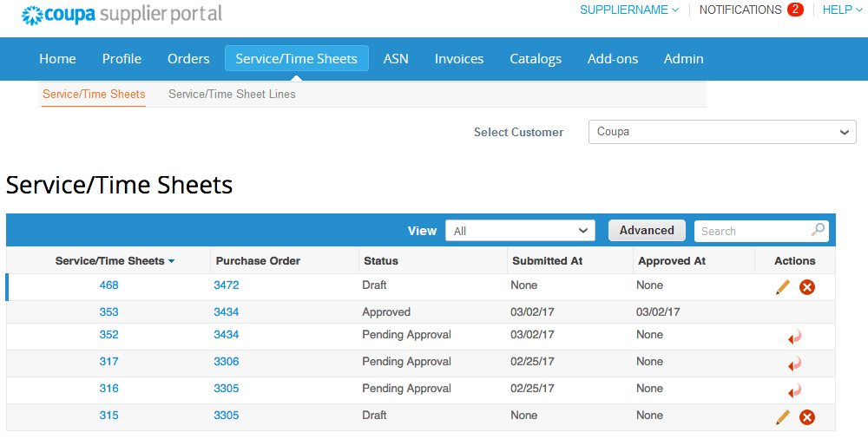The height and width of the screenshot is (439, 868).
Task: Open the Coupa supplier portal logo
Action: coord(122,15)
